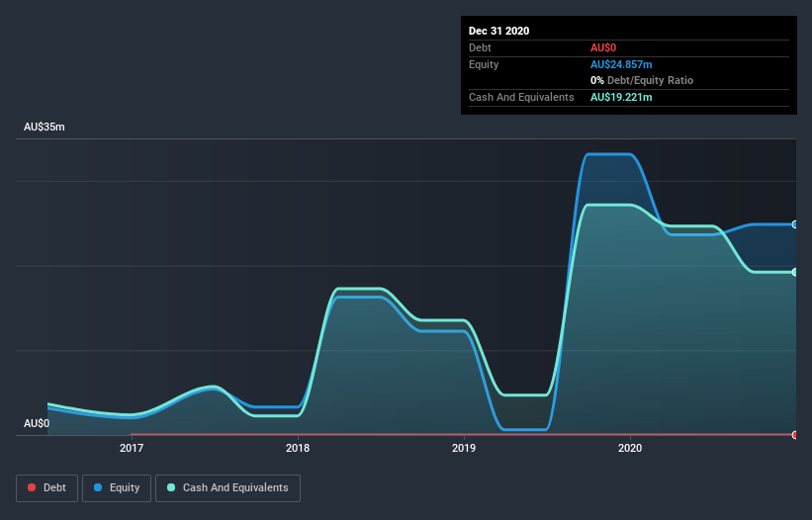Viewport: 812px width, 520px height.
Task: Click the 2020 x-axis label
Action: click(x=630, y=448)
